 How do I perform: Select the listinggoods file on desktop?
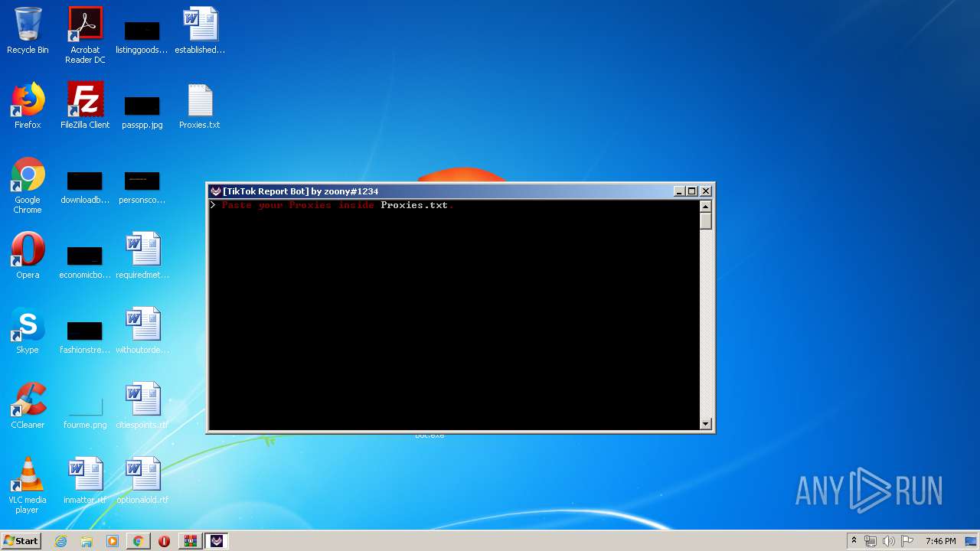(142, 37)
